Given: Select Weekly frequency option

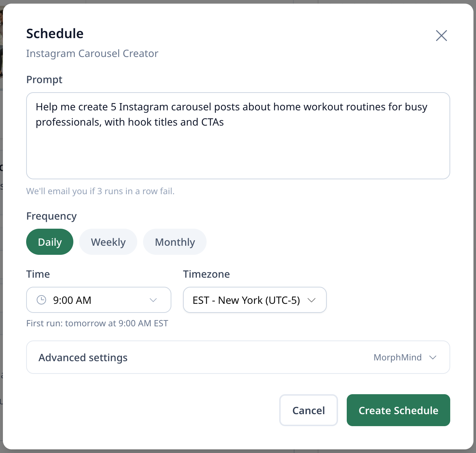Looking at the screenshot, I should pyautogui.click(x=108, y=242).
